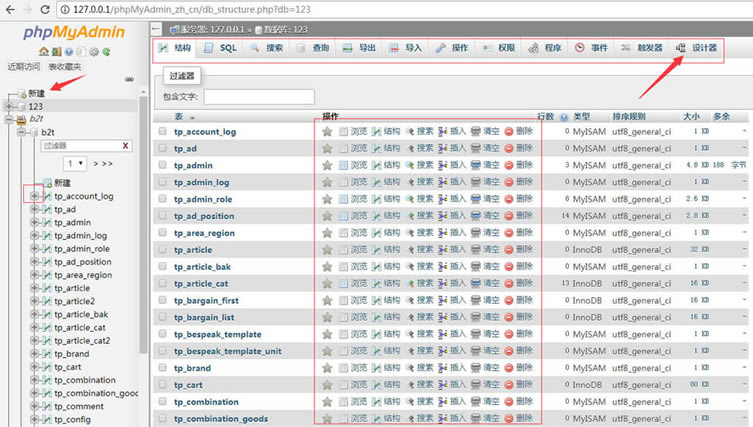Check the tp_account_log row checkbox
This screenshot has width=753, height=427.
(x=162, y=131)
